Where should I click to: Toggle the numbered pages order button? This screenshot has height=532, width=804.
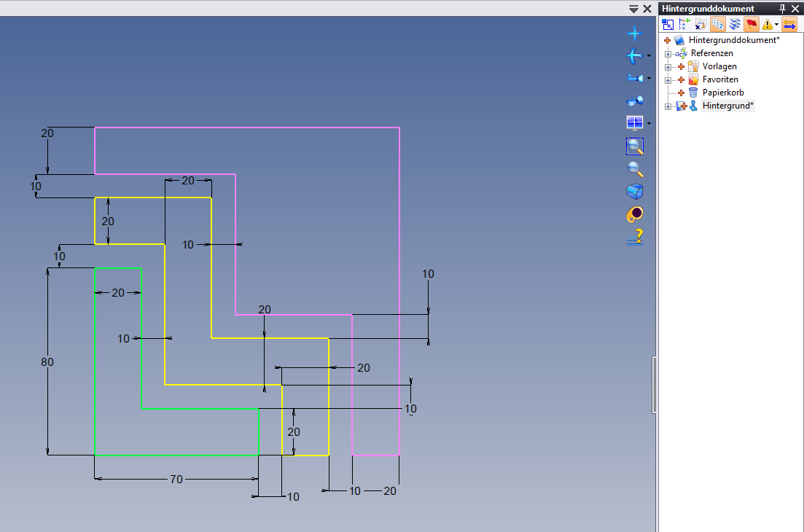pyautogui.click(x=718, y=24)
